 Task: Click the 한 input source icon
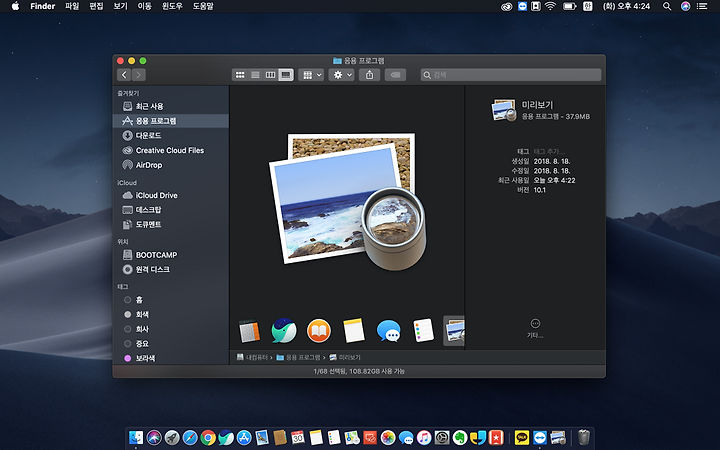pos(587,6)
